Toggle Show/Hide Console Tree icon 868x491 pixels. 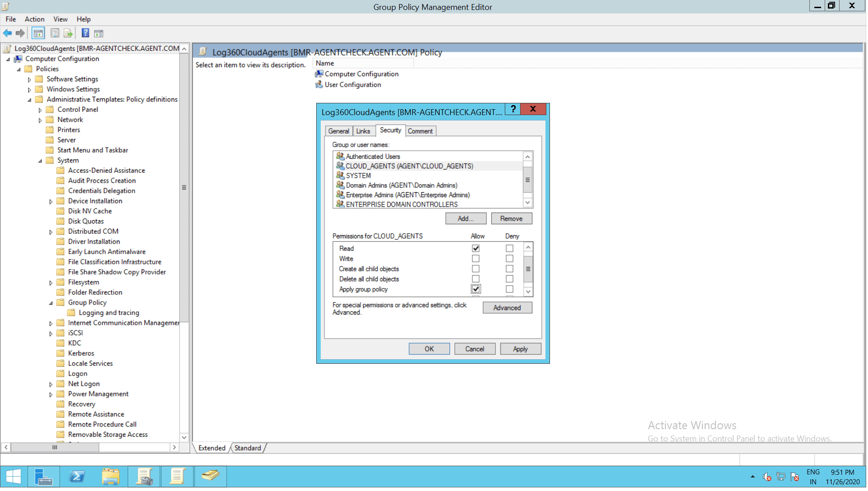click(x=38, y=33)
